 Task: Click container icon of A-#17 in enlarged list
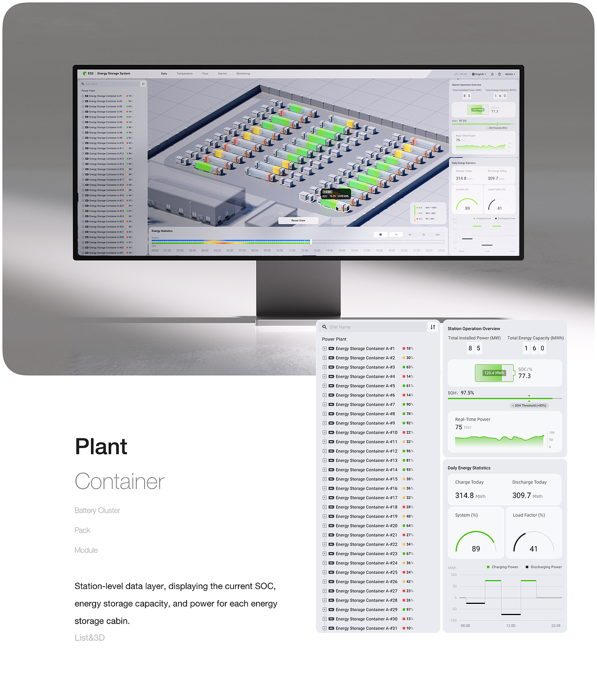(331, 498)
